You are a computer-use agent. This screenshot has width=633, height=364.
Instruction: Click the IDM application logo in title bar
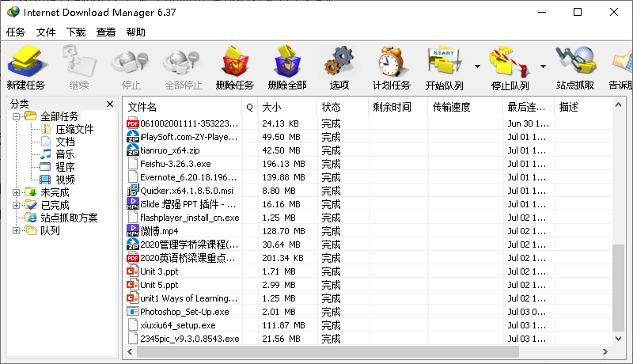pos(13,12)
